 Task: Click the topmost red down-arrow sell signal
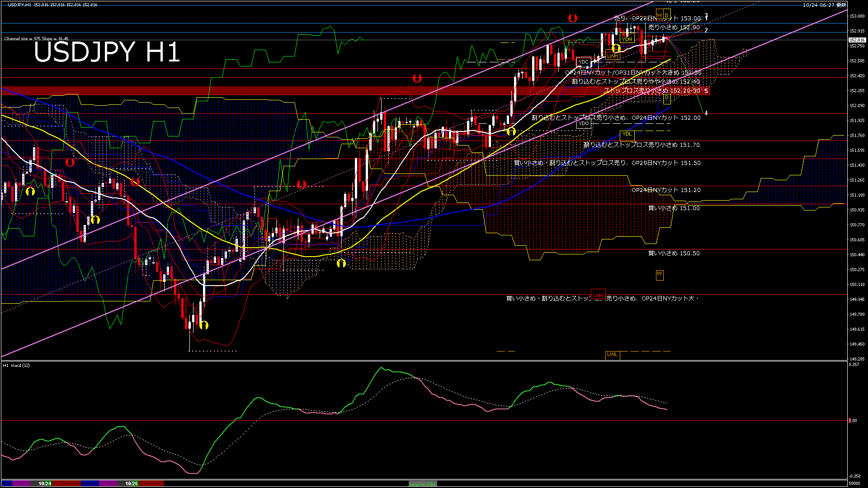tap(573, 18)
